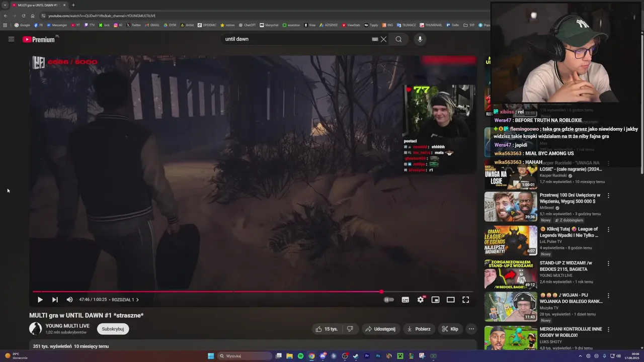Expand the 'ROZDZIAŁ 1' chapter list

pos(125,300)
